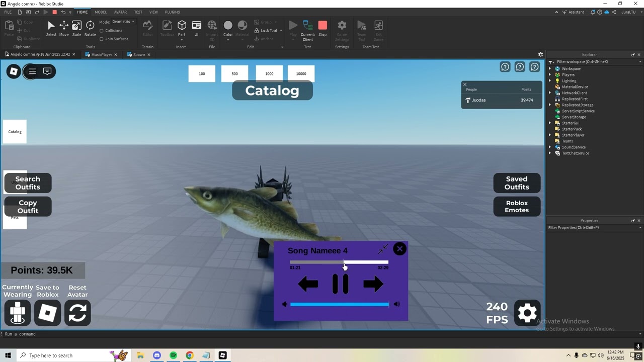Stop the running test session
Screen dimensions: 644x362
click(323, 28)
